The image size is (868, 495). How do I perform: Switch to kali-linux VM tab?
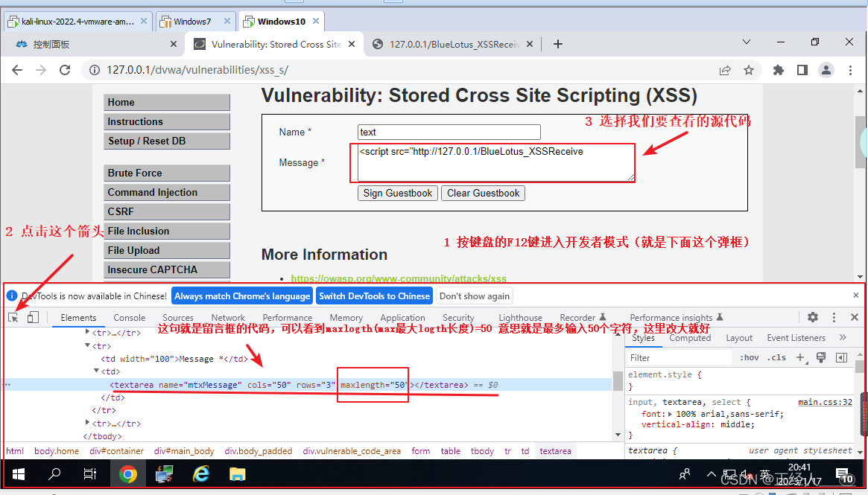pos(77,22)
